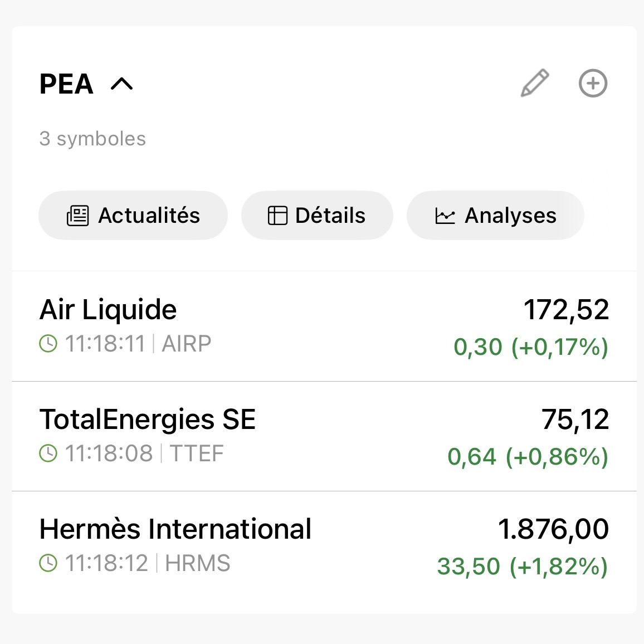Click the chart icon on Analyses
The width and height of the screenshot is (644, 644).
pos(445,216)
